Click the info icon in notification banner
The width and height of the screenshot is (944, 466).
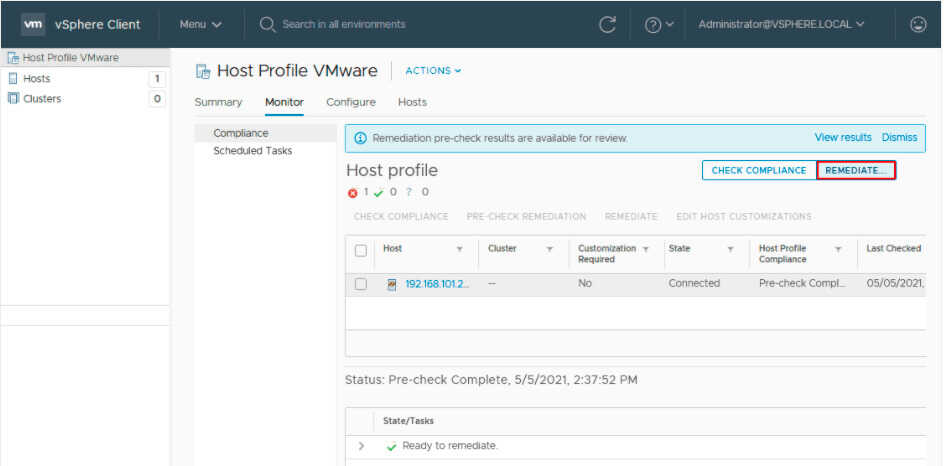coord(360,138)
